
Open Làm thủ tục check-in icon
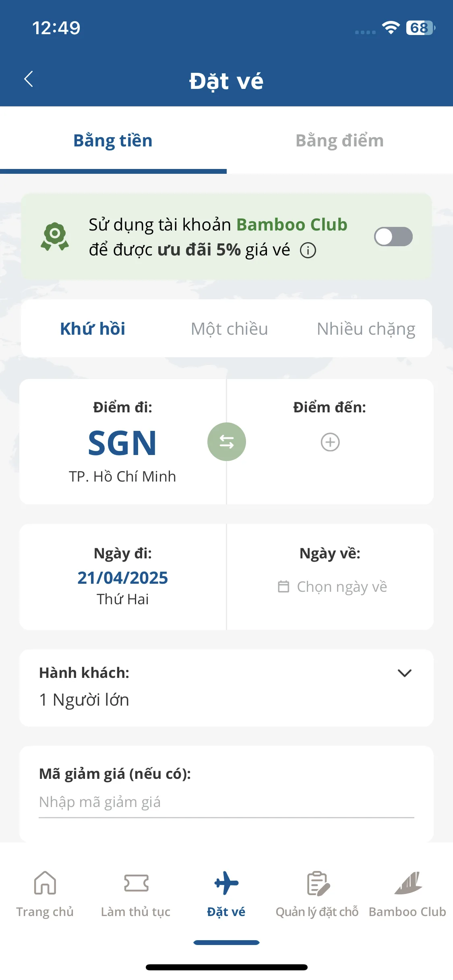pos(136,883)
